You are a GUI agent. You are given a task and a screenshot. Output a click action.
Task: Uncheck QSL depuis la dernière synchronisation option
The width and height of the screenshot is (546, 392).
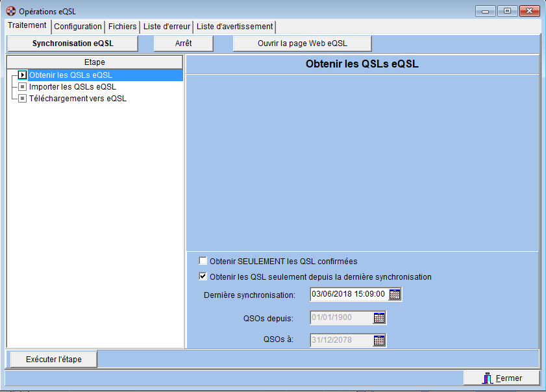[x=203, y=276]
